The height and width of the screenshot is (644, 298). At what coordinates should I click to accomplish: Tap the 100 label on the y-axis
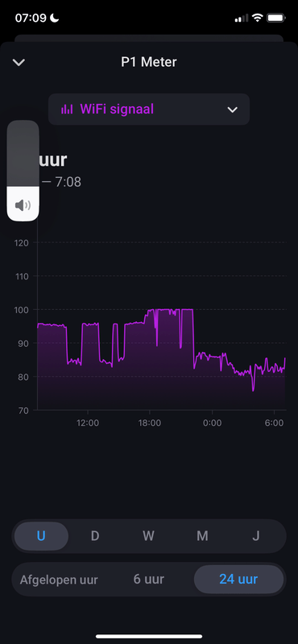[x=21, y=310]
